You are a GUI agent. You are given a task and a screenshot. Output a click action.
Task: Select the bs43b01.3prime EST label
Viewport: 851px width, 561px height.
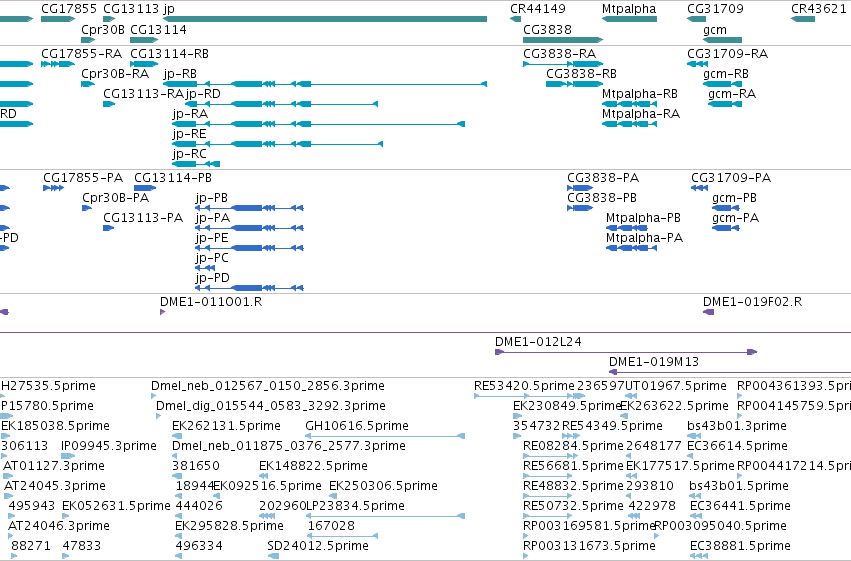[736, 426]
